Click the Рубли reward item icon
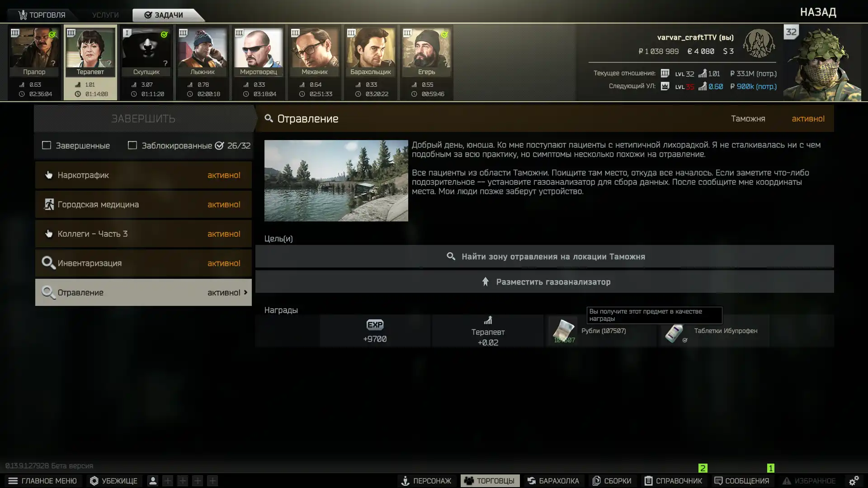868x488 pixels. coord(564,331)
